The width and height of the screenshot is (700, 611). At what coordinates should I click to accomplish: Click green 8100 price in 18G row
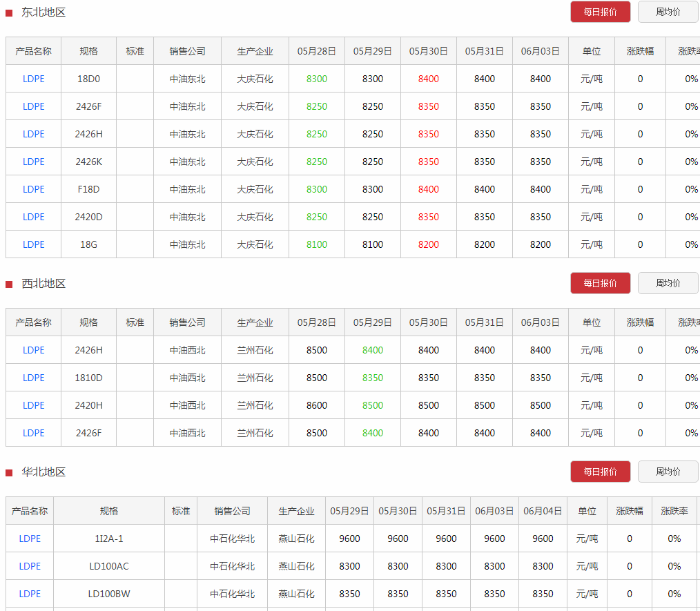coord(317,245)
